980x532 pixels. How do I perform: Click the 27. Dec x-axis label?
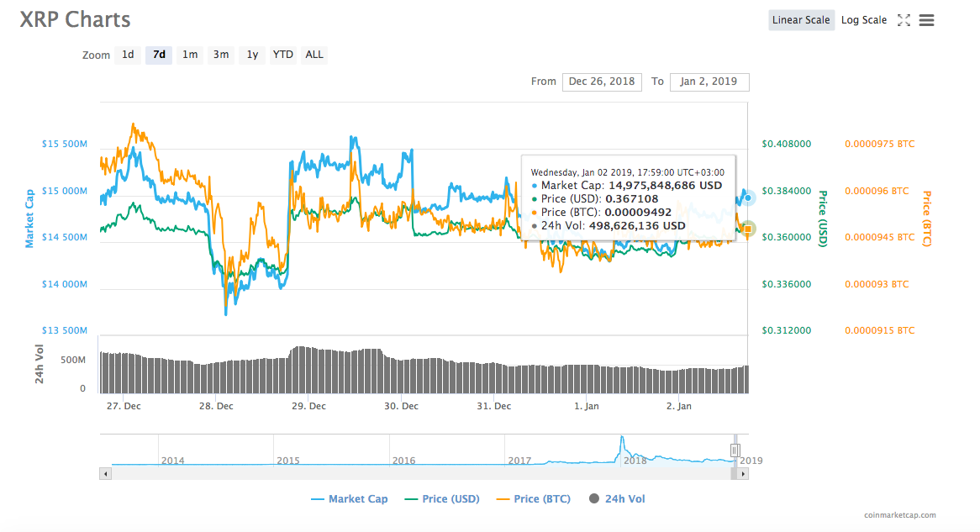[x=124, y=406]
